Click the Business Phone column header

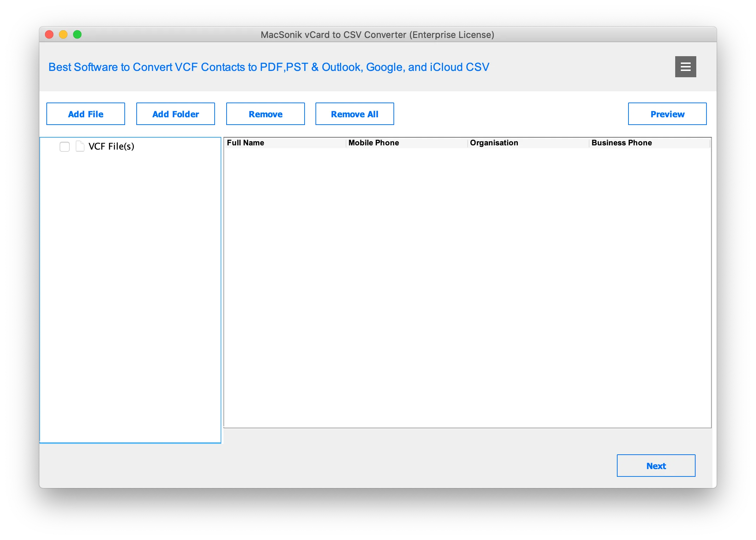(x=650, y=143)
